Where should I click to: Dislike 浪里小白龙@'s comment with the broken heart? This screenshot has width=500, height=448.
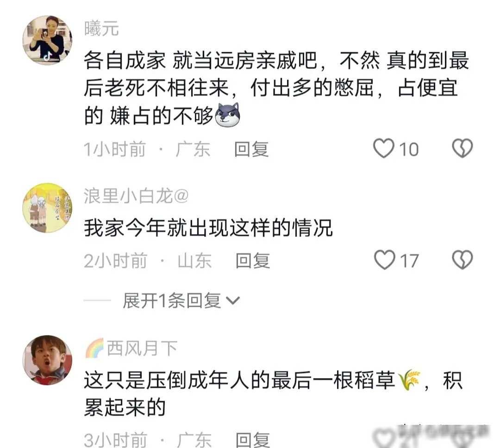pos(462,260)
